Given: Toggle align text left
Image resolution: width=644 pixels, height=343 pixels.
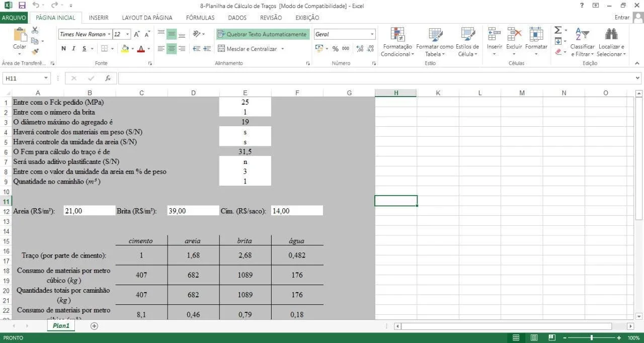Looking at the screenshot, I should click(161, 49).
